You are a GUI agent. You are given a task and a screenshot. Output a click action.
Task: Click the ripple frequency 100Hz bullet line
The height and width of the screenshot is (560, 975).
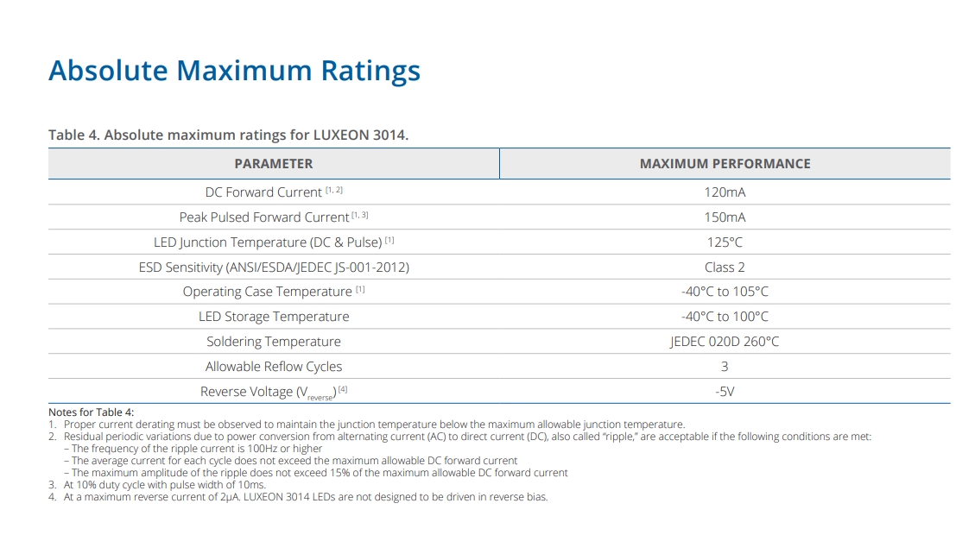pyautogui.click(x=193, y=448)
